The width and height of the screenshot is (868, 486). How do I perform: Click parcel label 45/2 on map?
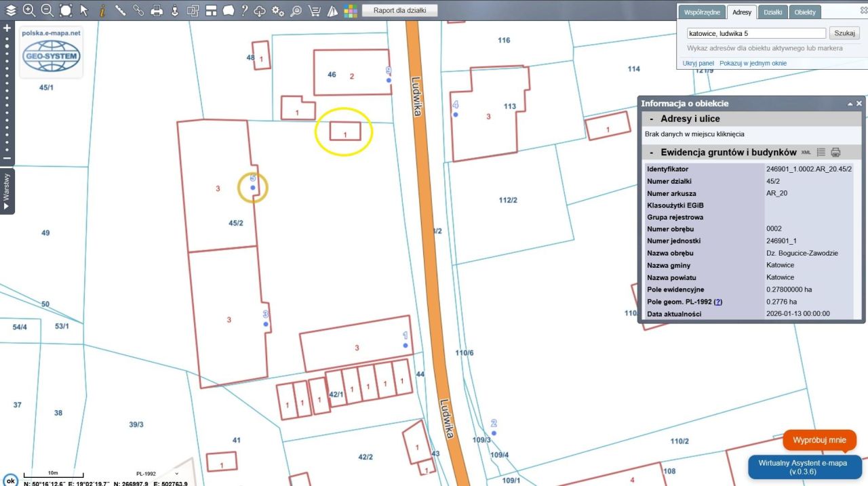click(x=236, y=223)
